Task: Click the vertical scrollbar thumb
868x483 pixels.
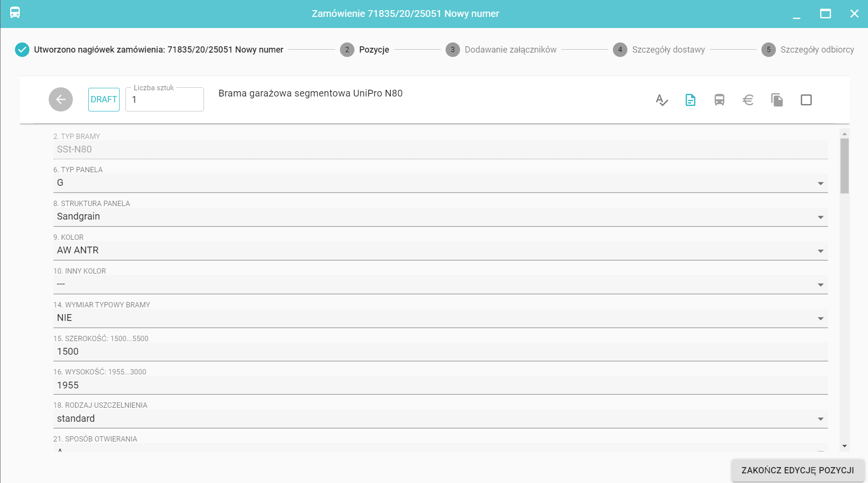Action: click(x=844, y=166)
